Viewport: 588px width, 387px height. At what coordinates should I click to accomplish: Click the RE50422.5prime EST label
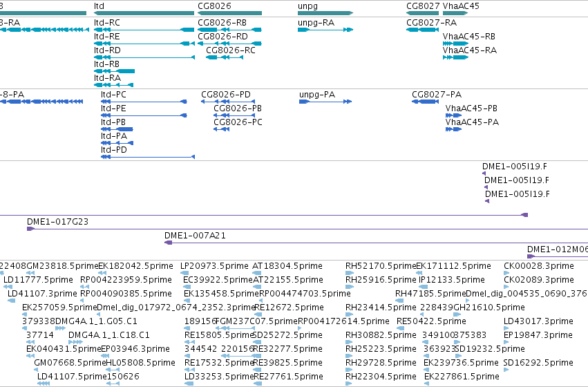pyautogui.click(x=431, y=321)
